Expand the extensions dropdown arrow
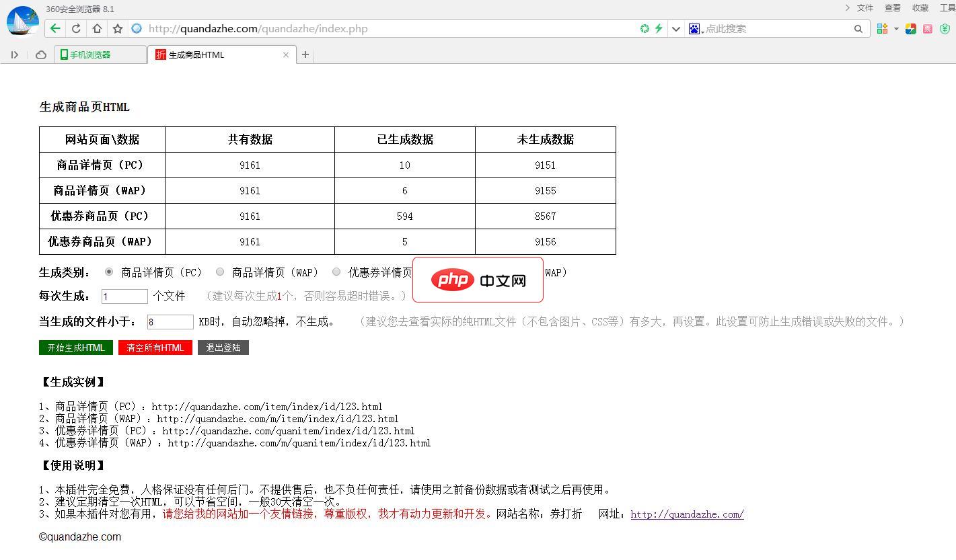The image size is (956, 560). pos(895,28)
